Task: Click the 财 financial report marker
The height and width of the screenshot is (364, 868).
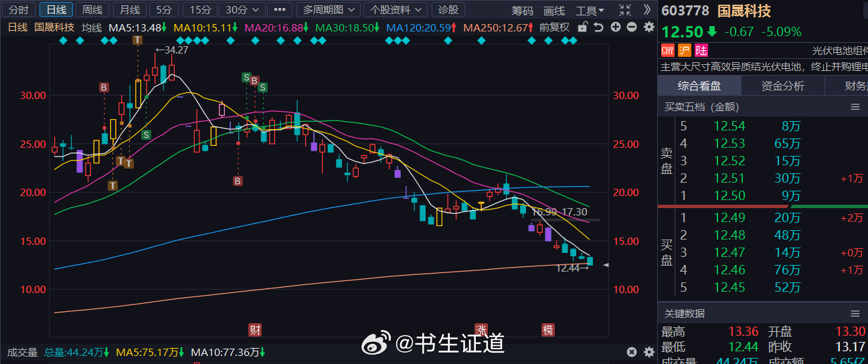Action: [x=255, y=329]
